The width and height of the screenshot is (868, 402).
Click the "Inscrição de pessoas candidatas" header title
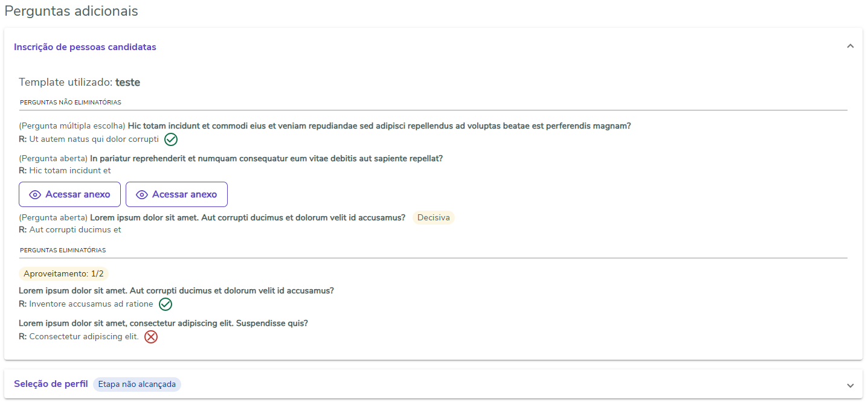[85, 47]
